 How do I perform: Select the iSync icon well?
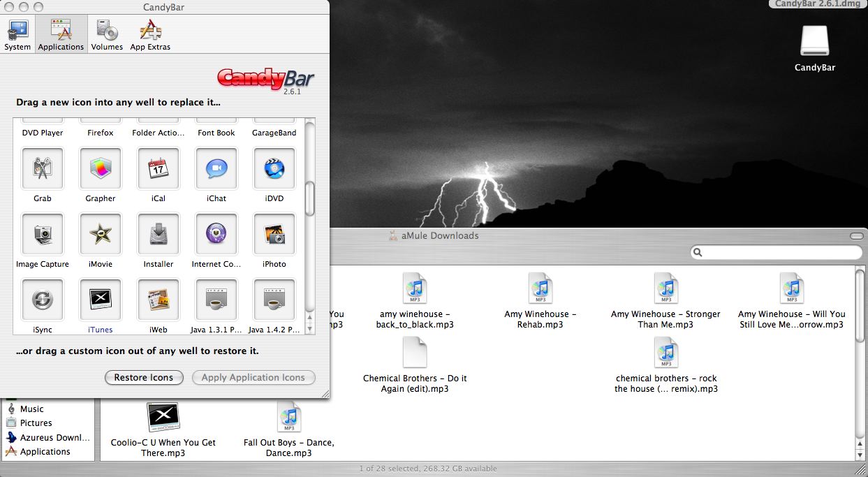tap(43, 300)
